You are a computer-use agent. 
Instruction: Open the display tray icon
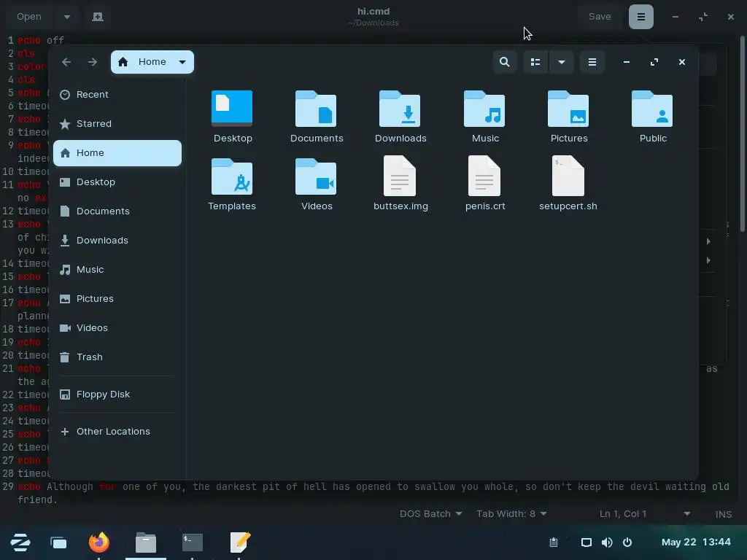tap(587, 542)
